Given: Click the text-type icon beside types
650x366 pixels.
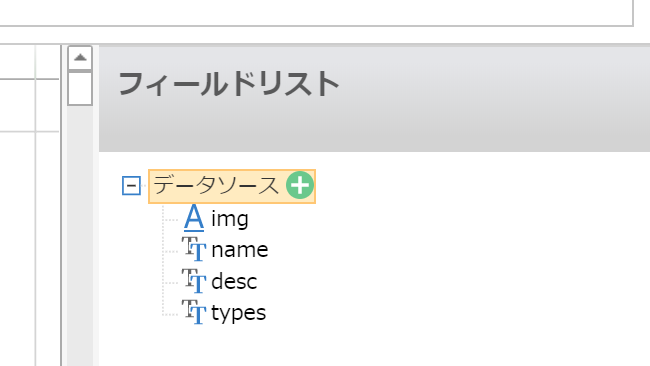Looking at the screenshot, I should point(194,312).
